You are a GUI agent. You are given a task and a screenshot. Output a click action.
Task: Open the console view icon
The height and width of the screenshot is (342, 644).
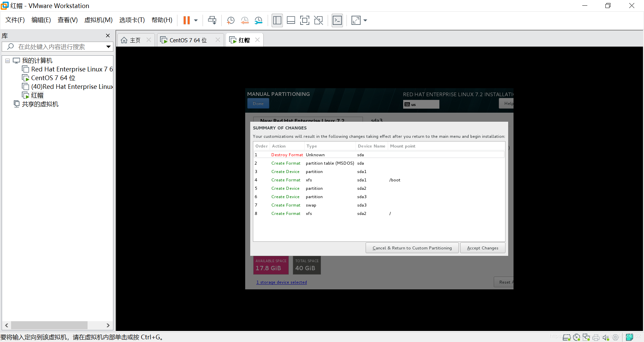[337, 20]
